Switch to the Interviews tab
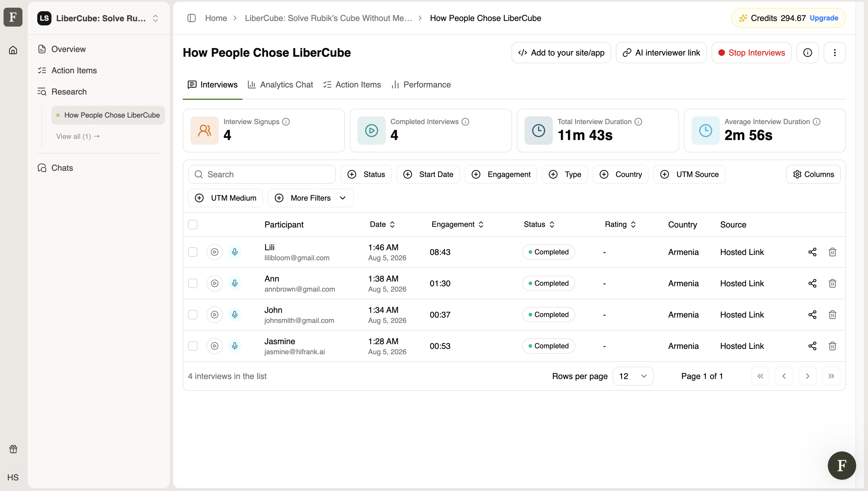Image resolution: width=868 pixels, height=491 pixels. coord(213,85)
